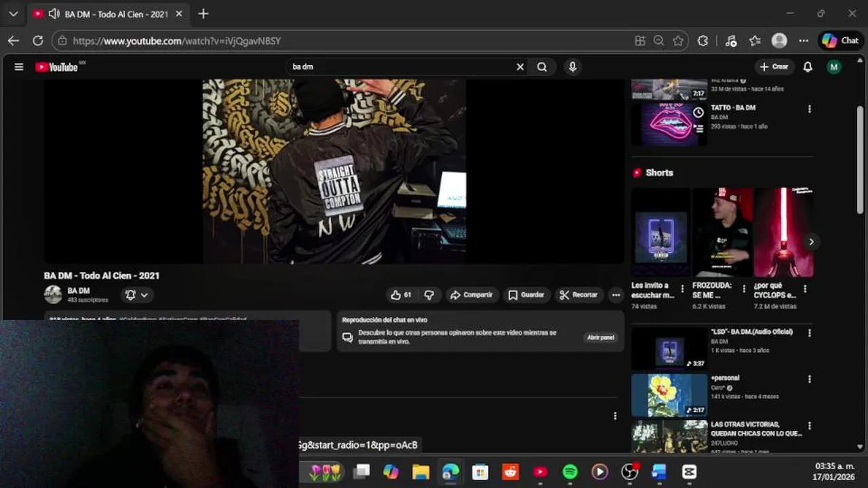Click the browser address bar URL
This screenshot has width=868, height=488.
click(x=176, y=41)
